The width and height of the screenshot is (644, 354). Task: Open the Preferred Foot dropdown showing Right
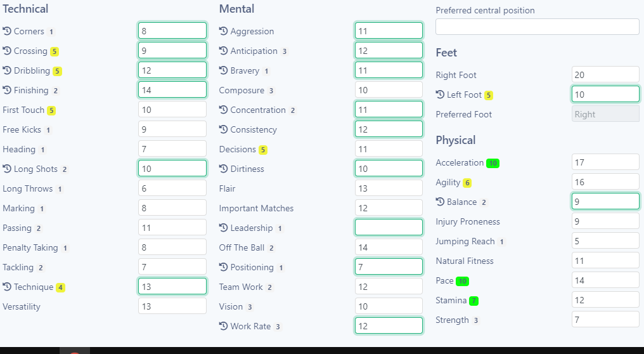coord(605,114)
